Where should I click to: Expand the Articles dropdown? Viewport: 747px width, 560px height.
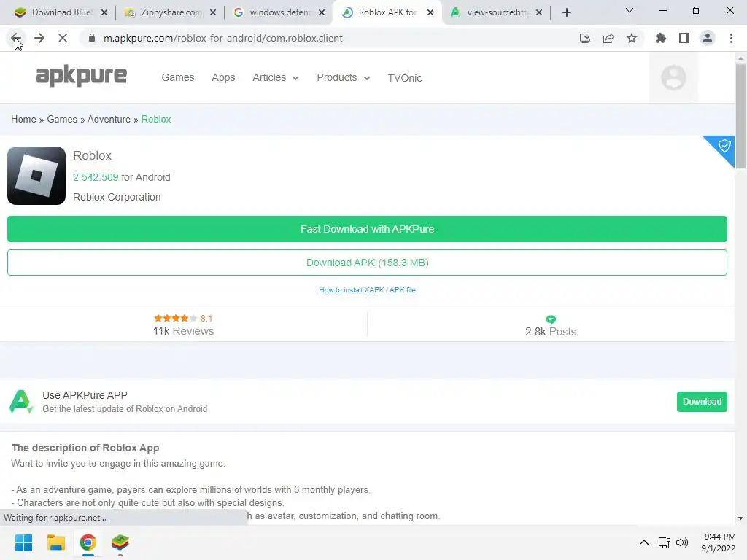276,77
